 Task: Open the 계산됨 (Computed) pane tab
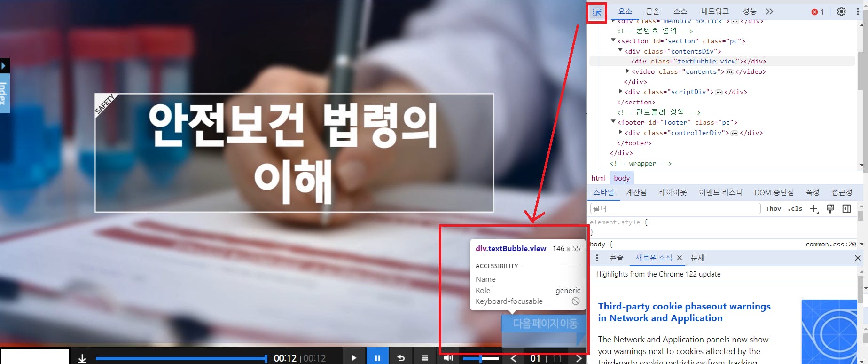point(636,192)
